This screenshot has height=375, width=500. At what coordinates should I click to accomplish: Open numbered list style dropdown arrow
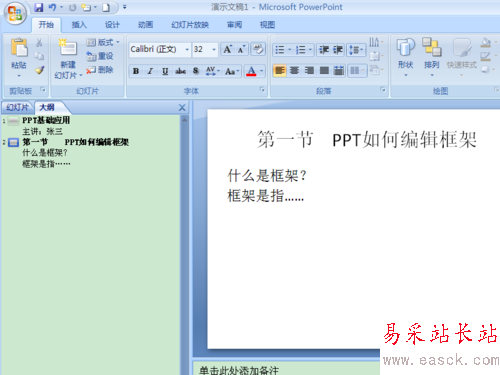pos(310,50)
